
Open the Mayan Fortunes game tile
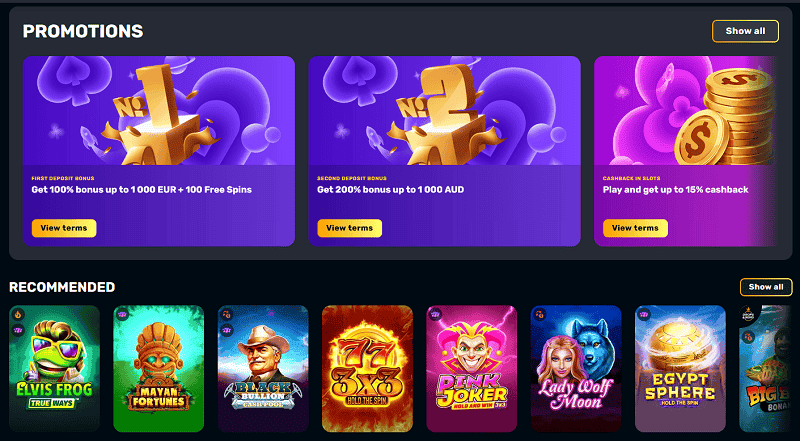click(159, 369)
